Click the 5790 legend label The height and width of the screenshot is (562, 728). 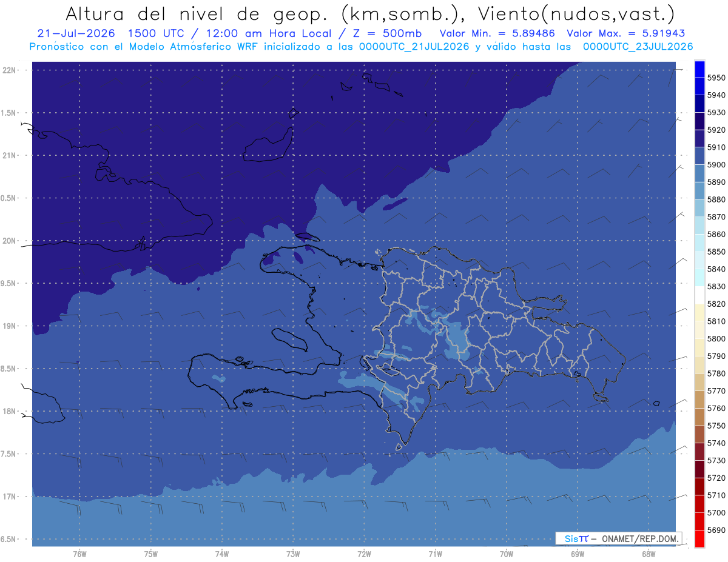point(716,356)
